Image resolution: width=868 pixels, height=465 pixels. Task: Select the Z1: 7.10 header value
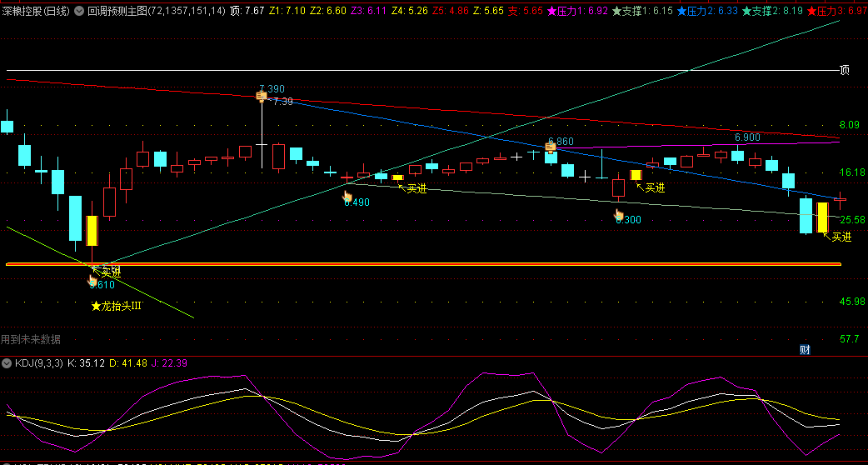(287, 10)
